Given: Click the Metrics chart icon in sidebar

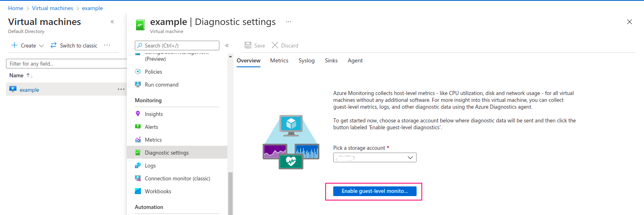Looking at the screenshot, I should click(x=138, y=140).
